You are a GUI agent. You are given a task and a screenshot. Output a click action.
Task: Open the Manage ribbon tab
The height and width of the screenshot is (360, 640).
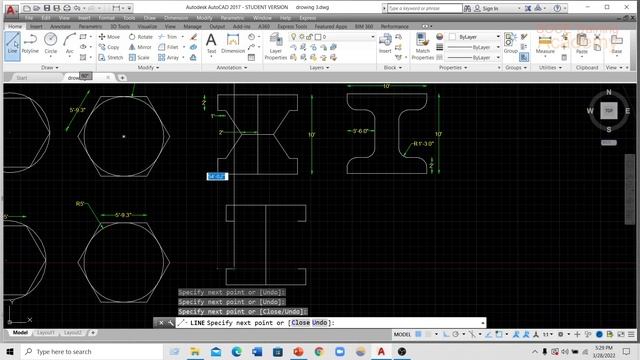tap(192, 26)
